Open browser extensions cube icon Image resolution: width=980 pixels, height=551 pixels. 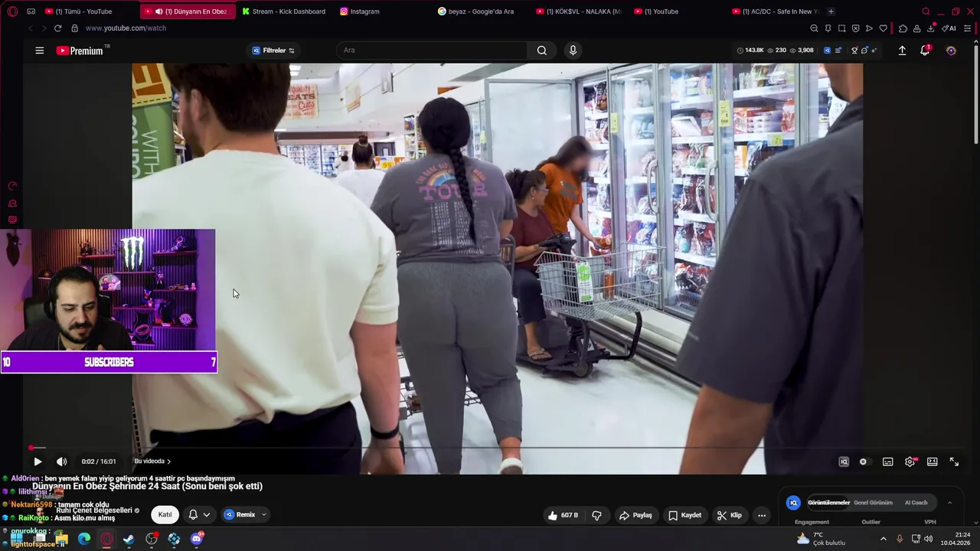click(903, 28)
